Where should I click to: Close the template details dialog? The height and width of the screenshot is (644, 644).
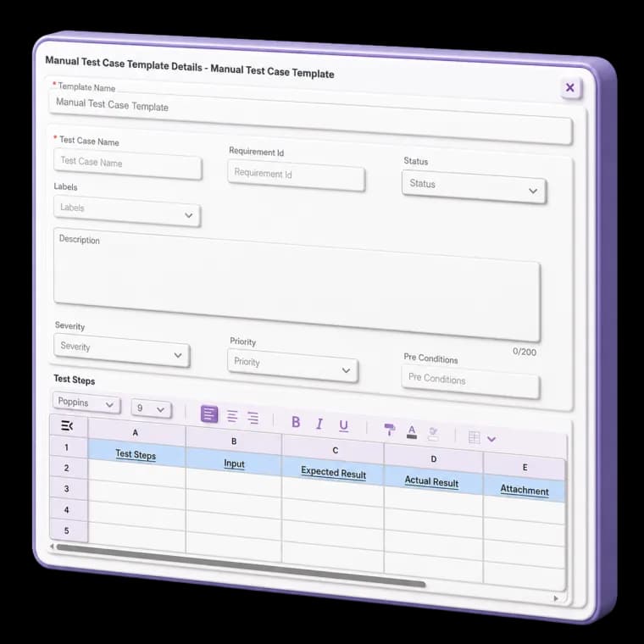(x=570, y=87)
